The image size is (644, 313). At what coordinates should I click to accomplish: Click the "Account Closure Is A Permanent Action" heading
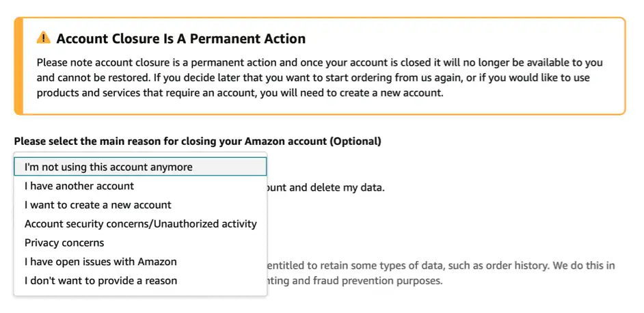(x=180, y=38)
